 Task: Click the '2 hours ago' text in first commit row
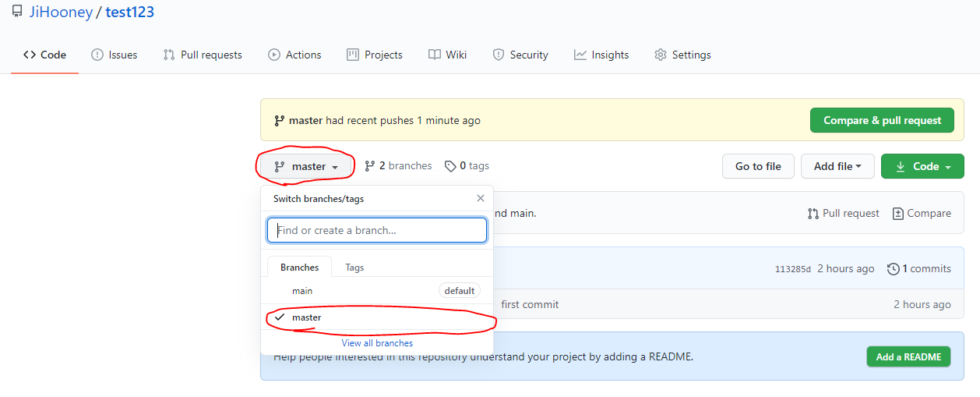[922, 304]
